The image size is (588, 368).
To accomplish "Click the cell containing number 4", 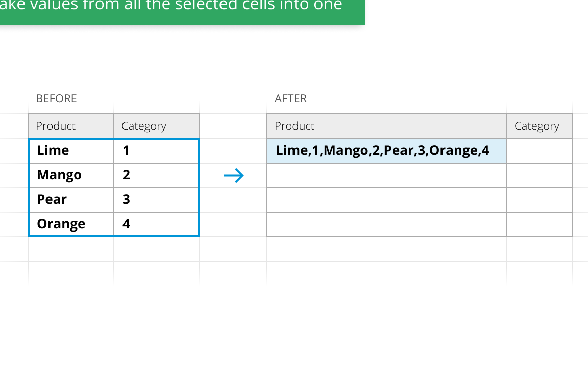I will 156,224.
